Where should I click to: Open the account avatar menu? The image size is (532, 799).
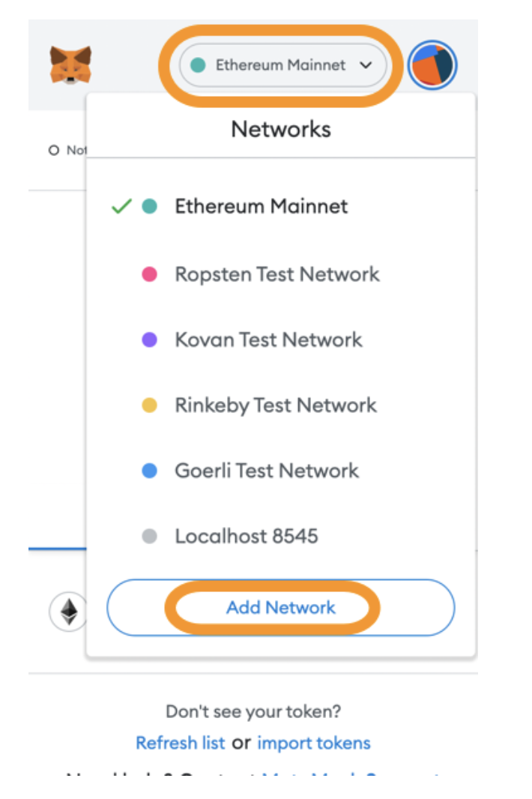432,64
